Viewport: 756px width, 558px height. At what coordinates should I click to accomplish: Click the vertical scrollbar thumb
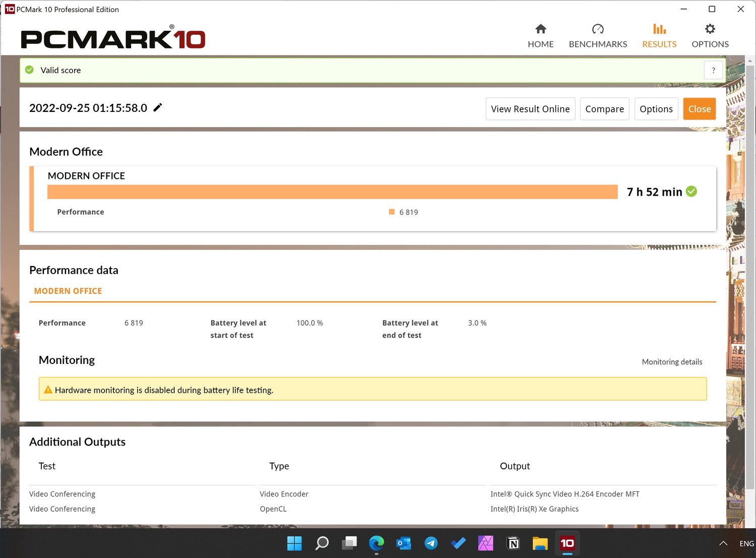750,277
